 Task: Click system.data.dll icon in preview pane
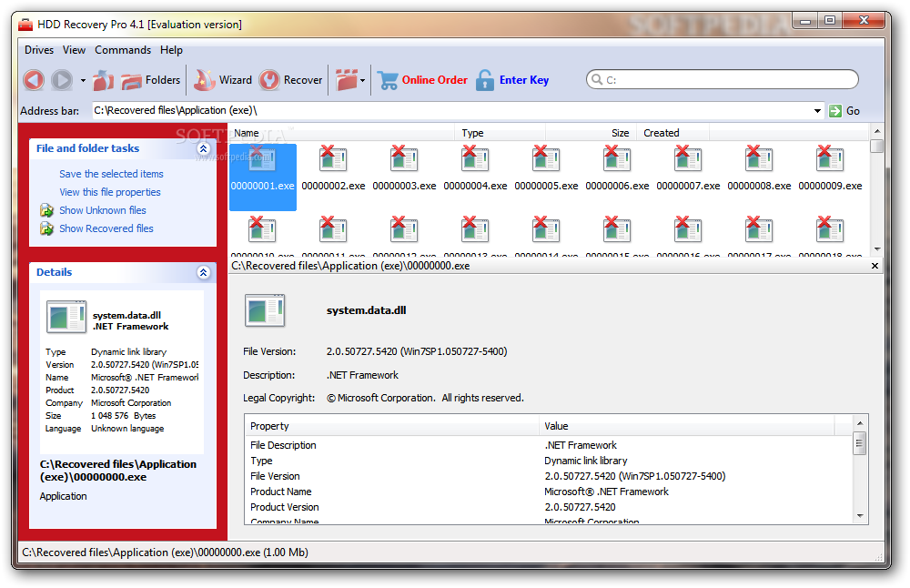[x=265, y=310]
